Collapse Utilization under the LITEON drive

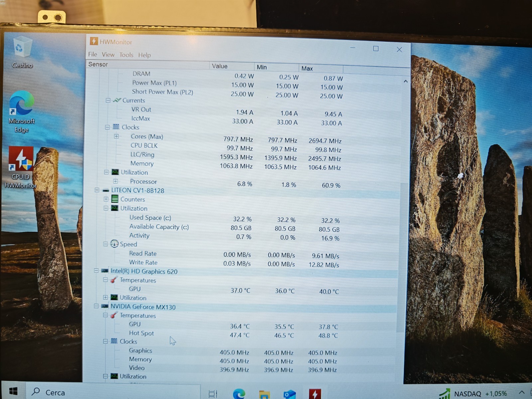(106, 208)
